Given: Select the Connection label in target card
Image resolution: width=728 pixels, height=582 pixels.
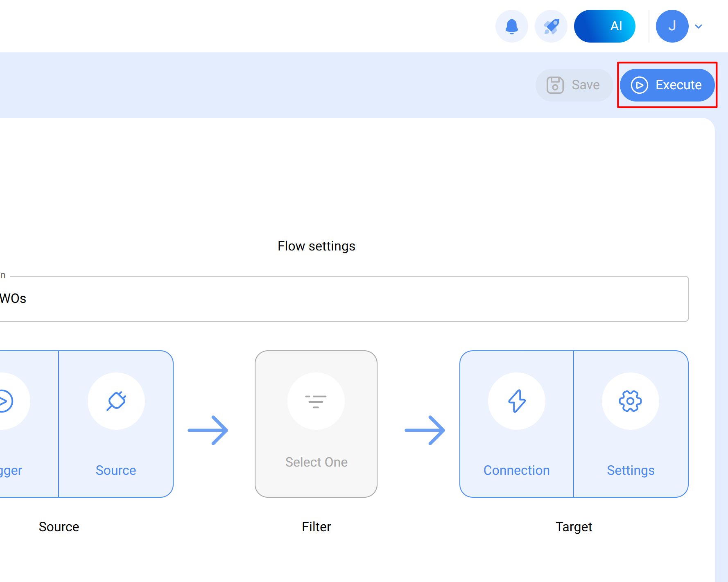Looking at the screenshot, I should 516,470.
